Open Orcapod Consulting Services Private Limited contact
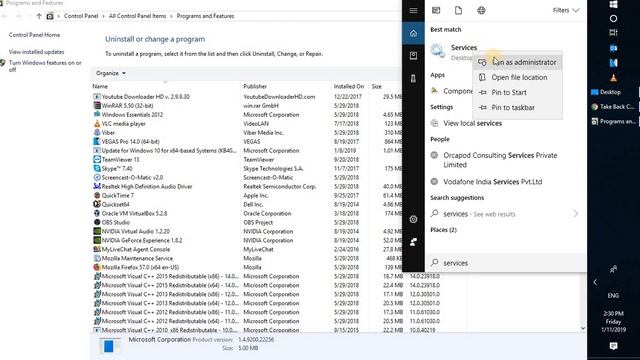This screenshot has height=360, width=640. pos(500,160)
